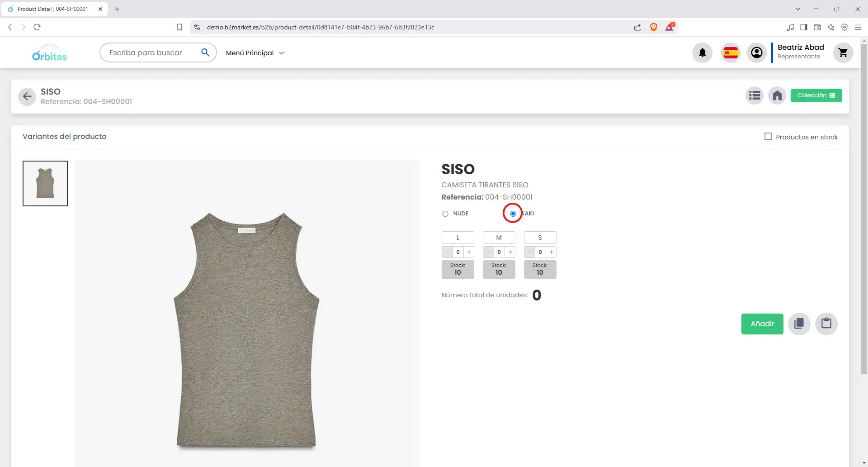
Task: Increase size S quantity with plus
Action: pos(551,252)
